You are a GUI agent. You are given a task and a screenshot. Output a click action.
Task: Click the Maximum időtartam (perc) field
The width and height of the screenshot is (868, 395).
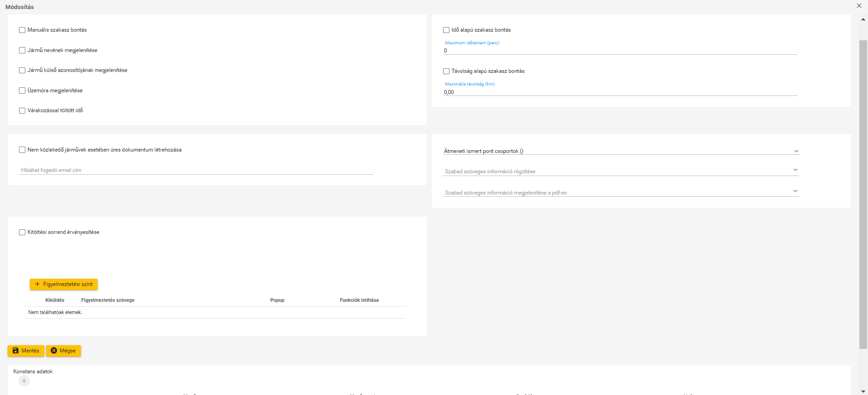point(619,51)
